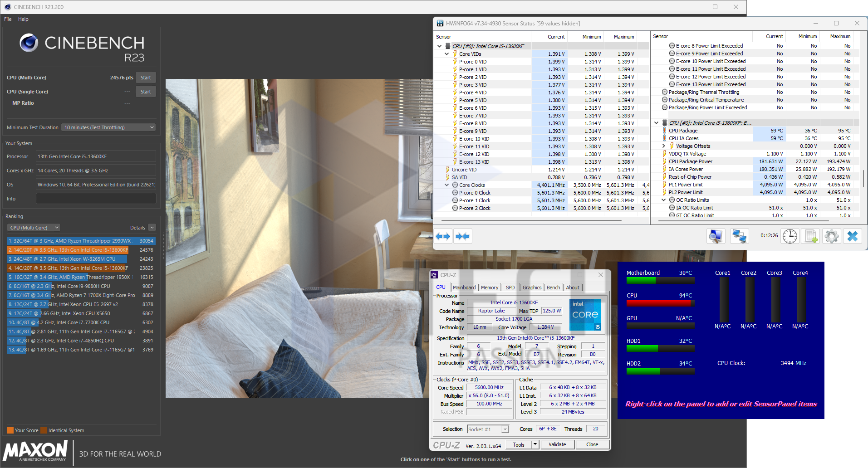Click the Validate button in CPU-Z
868x468 pixels.
(557, 444)
